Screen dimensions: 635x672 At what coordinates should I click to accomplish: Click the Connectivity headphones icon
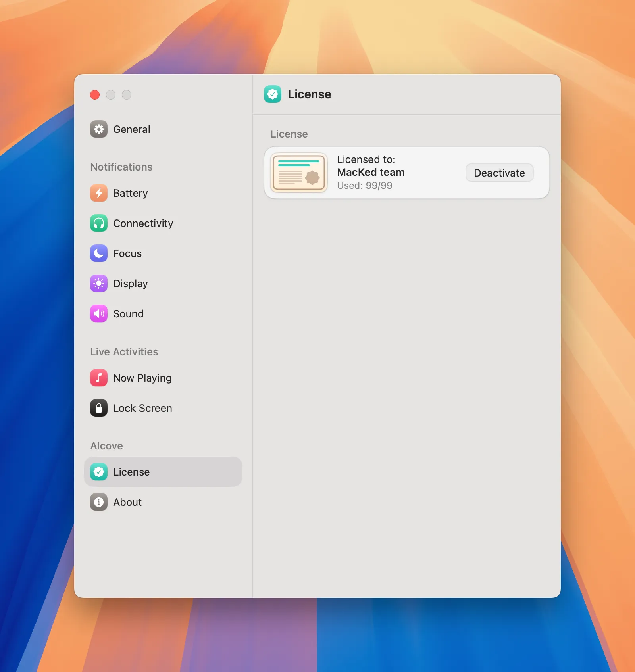point(99,223)
